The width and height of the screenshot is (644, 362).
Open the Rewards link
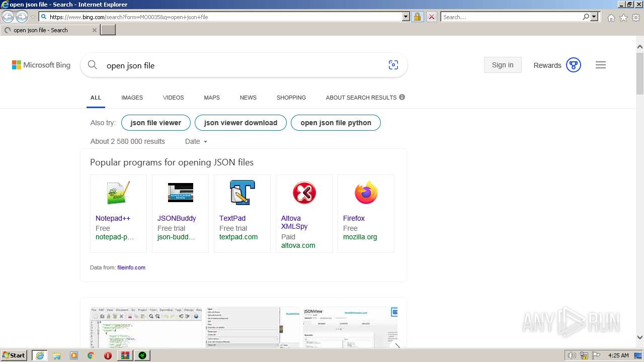pos(547,65)
